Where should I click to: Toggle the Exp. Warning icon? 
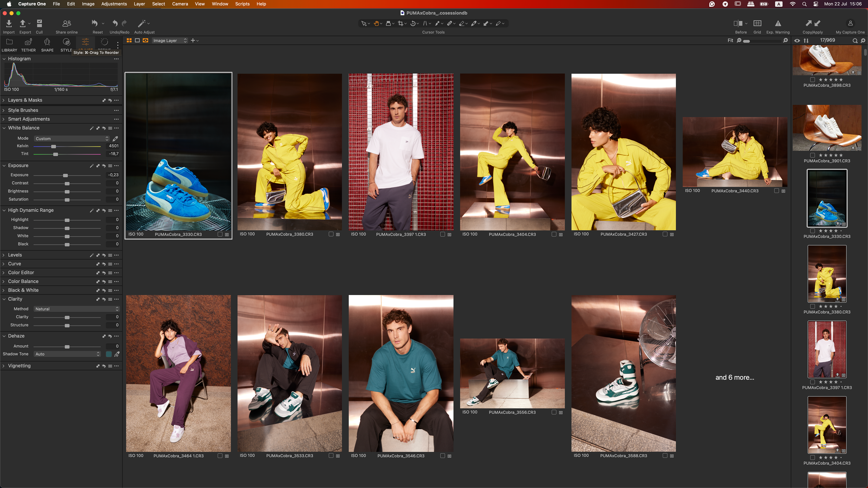[x=778, y=23]
